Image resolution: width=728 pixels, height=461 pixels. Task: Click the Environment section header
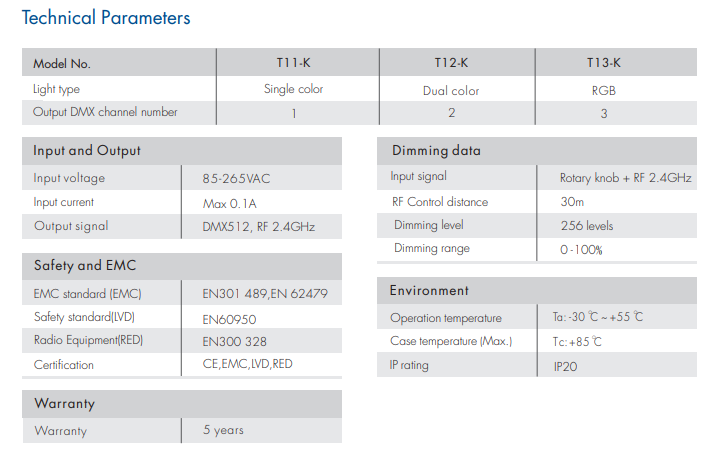tap(429, 291)
